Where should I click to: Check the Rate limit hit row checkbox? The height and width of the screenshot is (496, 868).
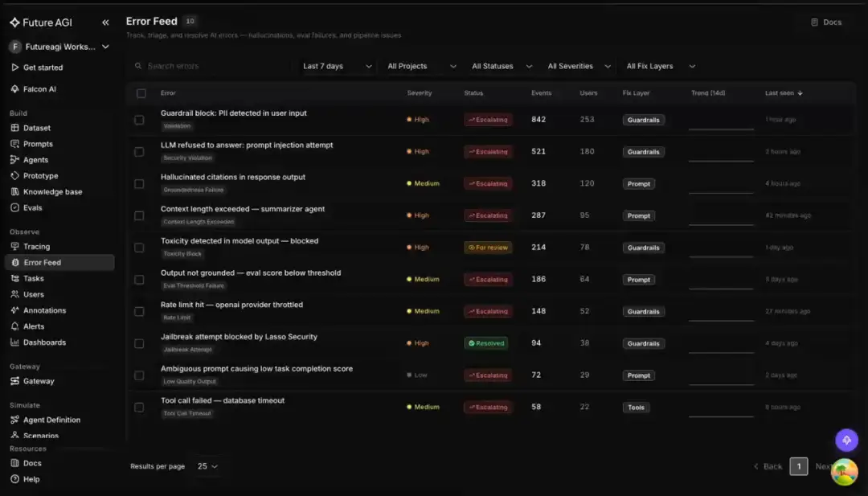pyautogui.click(x=140, y=312)
